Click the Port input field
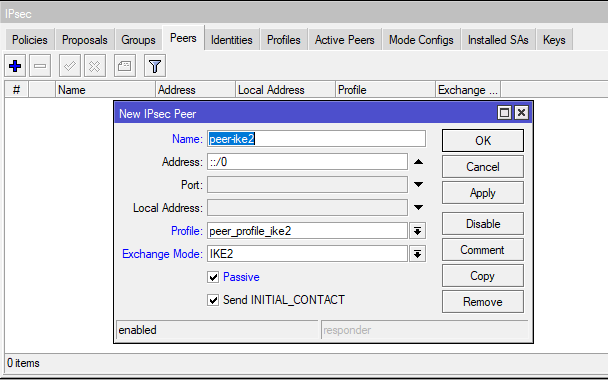Viewport: 608px width, 380px height. click(307, 185)
